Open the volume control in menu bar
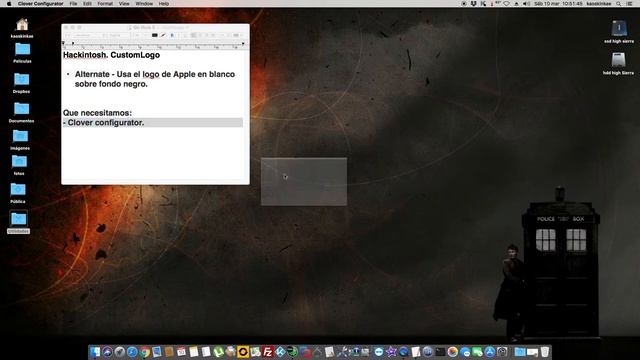This screenshot has width=640, height=360. [x=527, y=4]
